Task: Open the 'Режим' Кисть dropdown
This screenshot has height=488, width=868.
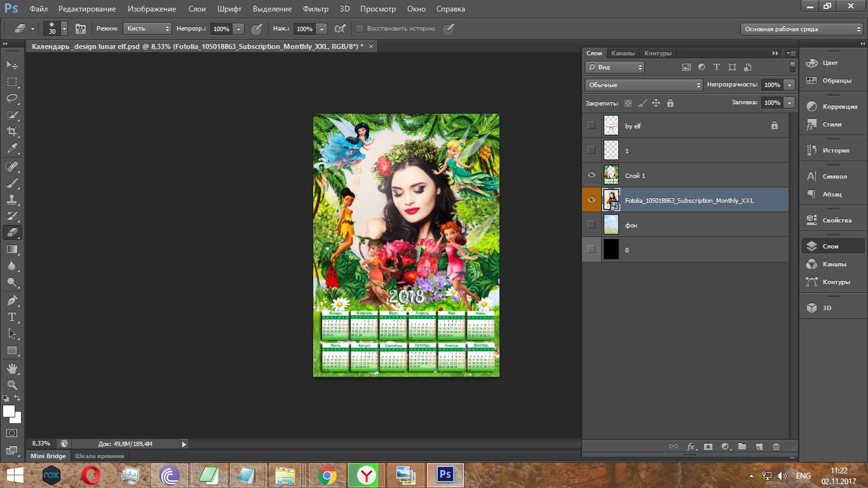Action: [147, 29]
